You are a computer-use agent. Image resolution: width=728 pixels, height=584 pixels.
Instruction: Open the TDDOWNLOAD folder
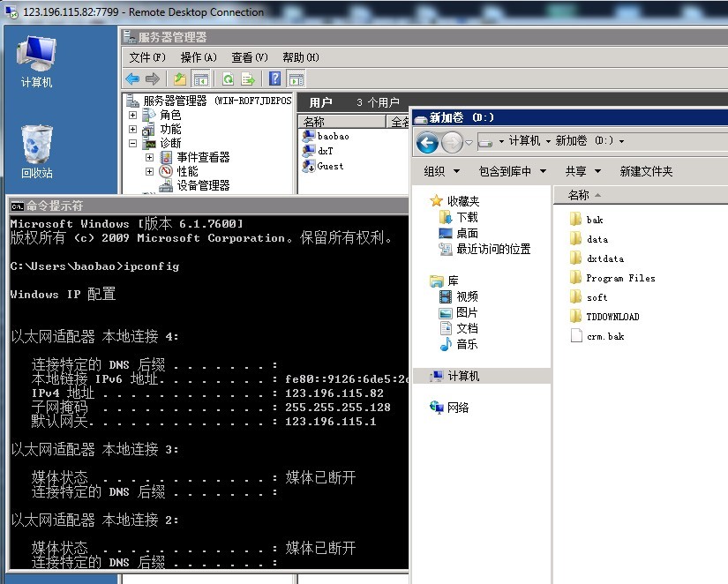[x=604, y=317]
